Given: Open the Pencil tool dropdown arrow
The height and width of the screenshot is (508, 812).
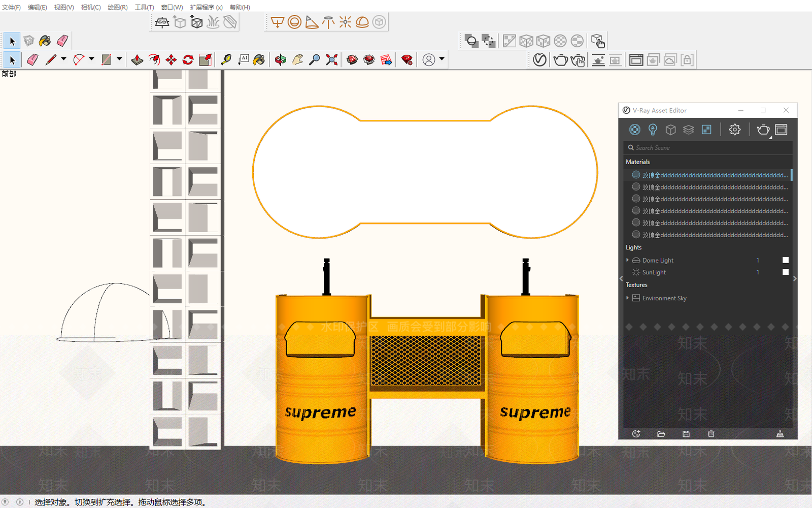Looking at the screenshot, I should pos(63,59).
